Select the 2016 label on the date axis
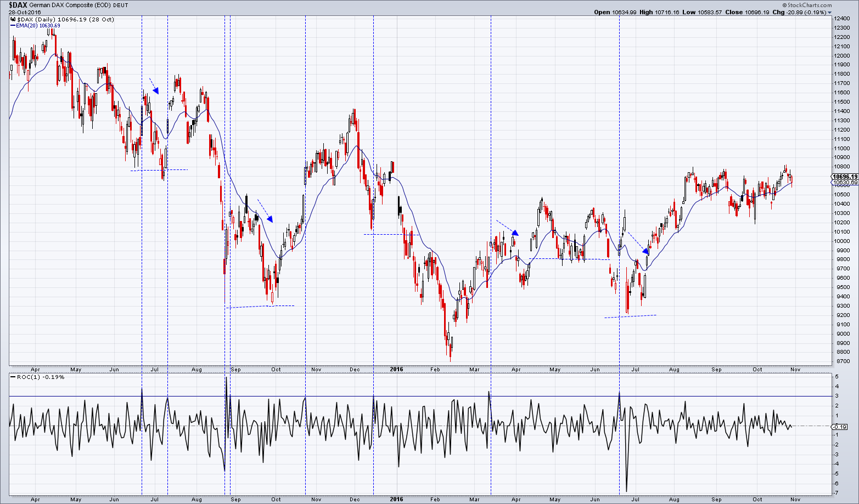859x504 pixels. click(396, 369)
